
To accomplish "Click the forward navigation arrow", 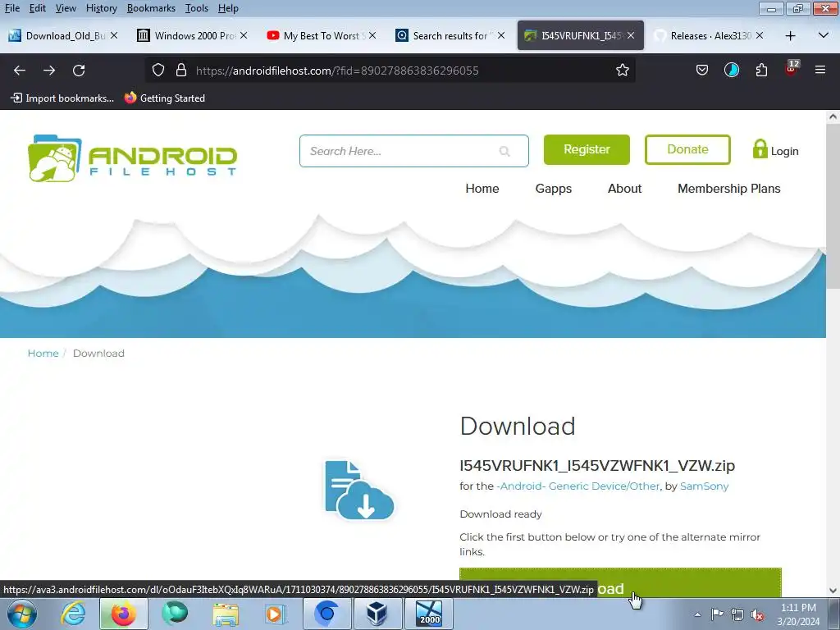I will [x=49, y=71].
